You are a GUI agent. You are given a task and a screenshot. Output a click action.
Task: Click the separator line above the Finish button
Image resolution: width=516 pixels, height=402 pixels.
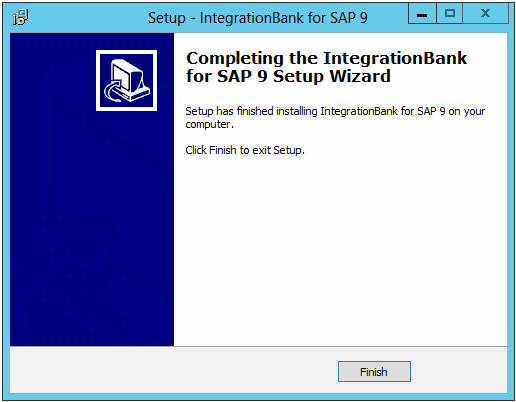pos(258,347)
